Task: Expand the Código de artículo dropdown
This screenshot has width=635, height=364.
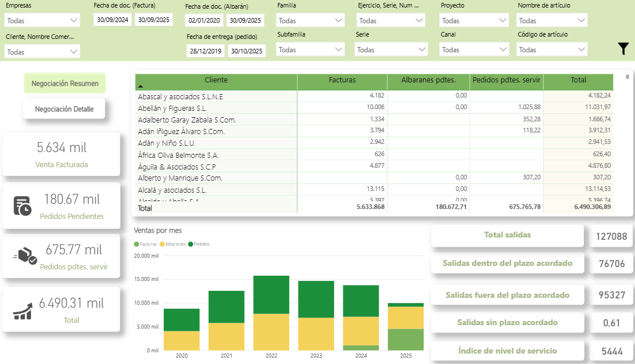Action: 551,50
